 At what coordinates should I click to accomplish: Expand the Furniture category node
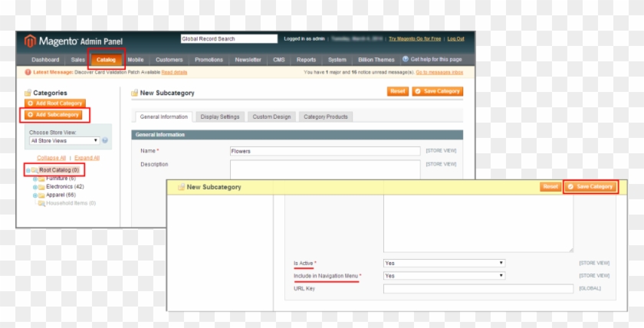(35, 179)
